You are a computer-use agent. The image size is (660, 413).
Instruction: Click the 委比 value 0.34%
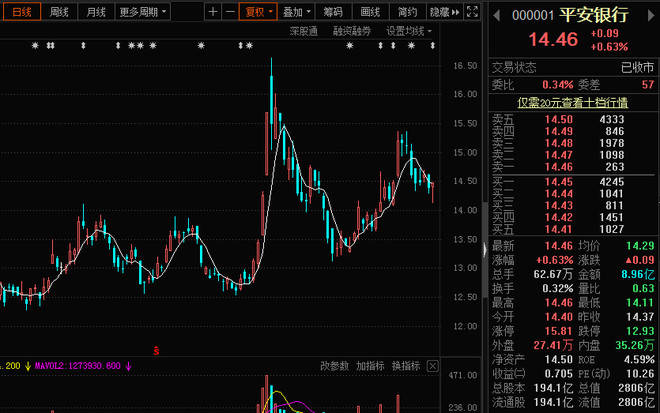(x=557, y=85)
